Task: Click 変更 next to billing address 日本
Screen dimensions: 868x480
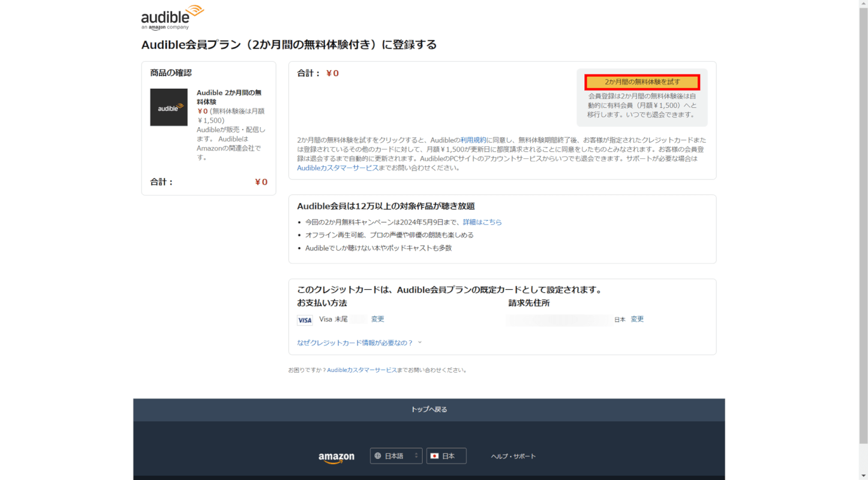Action: coord(637,319)
